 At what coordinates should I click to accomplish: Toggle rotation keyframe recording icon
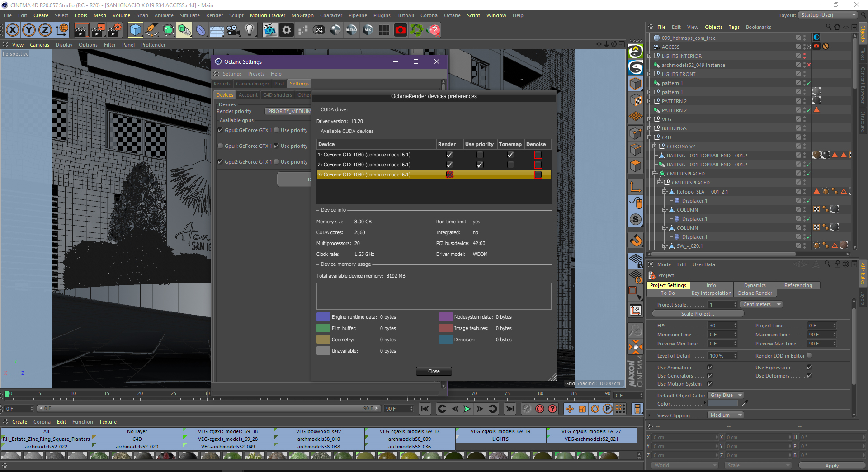coord(595,409)
